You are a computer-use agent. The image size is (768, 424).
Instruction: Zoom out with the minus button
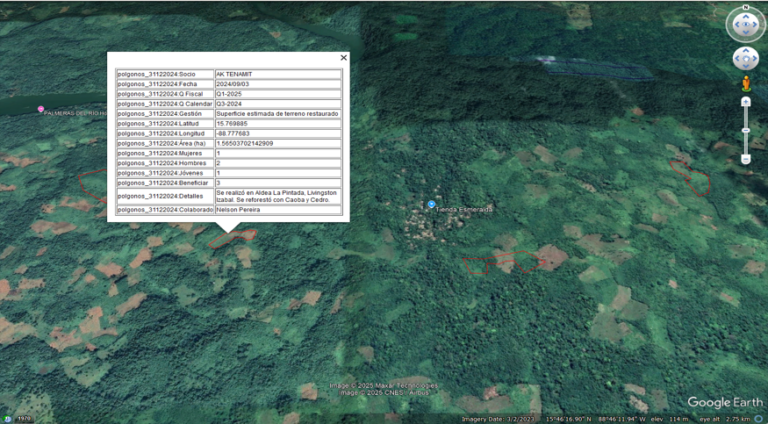(x=745, y=160)
